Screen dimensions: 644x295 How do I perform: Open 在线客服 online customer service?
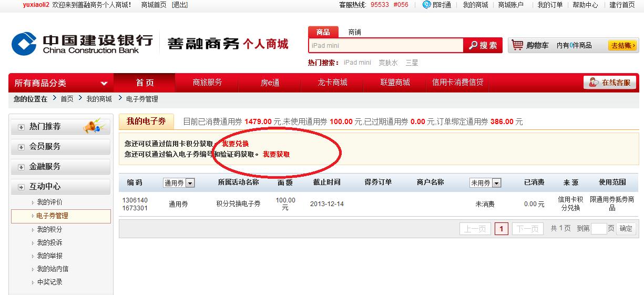point(610,83)
